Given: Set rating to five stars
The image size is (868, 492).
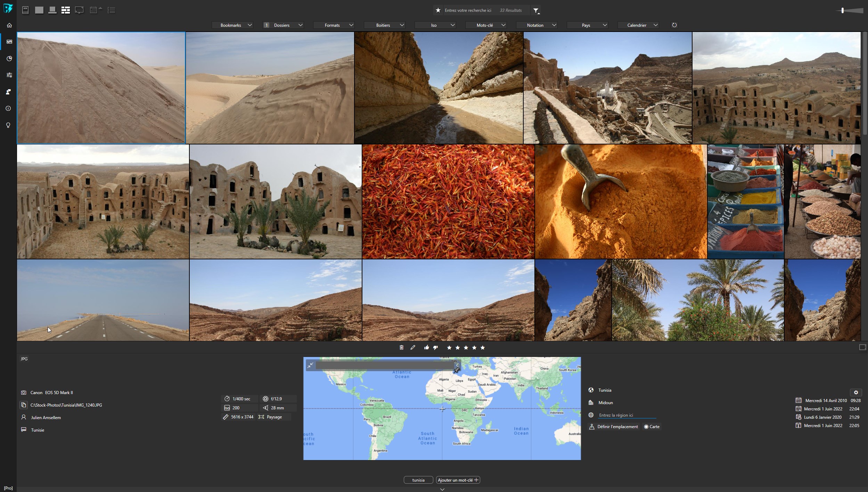Looking at the screenshot, I should [x=483, y=348].
